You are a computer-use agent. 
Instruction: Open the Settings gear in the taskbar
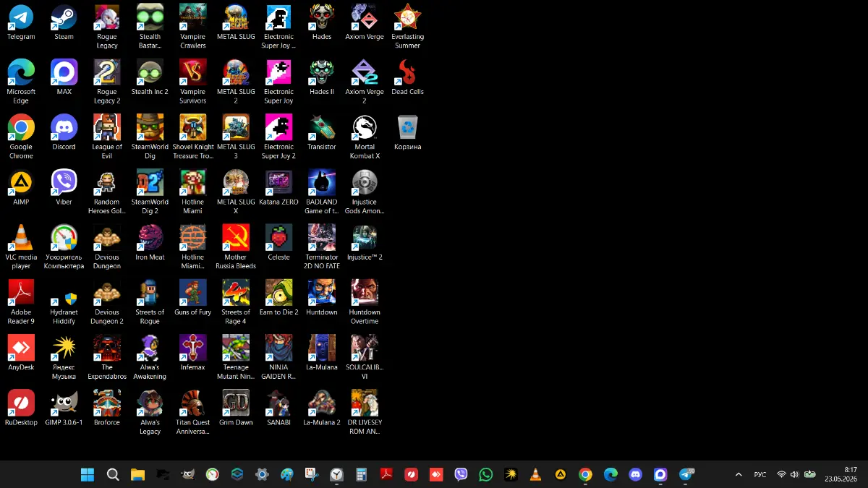click(262, 474)
